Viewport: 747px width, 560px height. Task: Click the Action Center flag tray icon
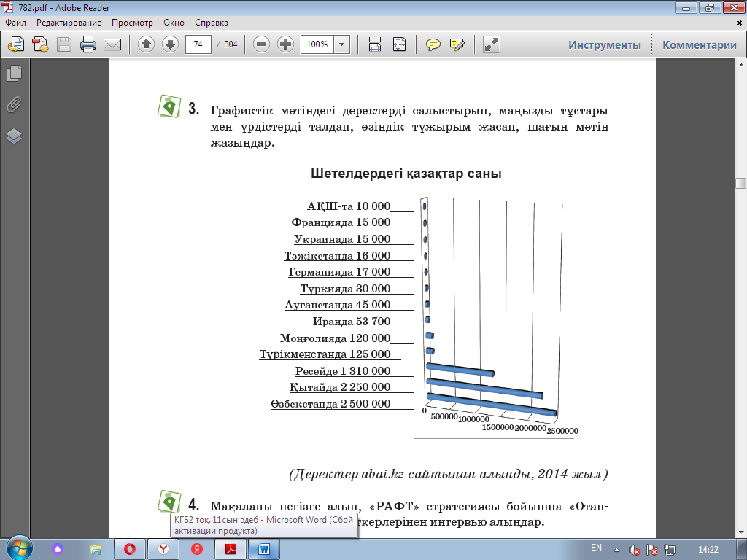[651, 550]
